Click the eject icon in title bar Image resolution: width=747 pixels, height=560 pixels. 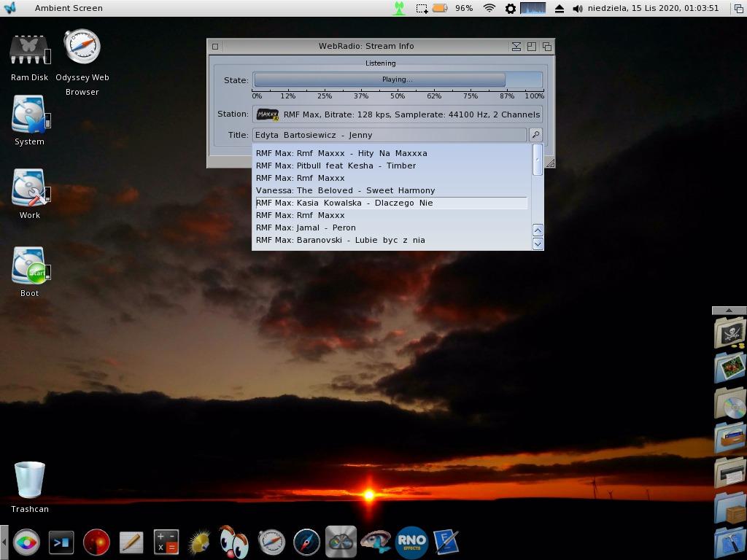(560, 8)
